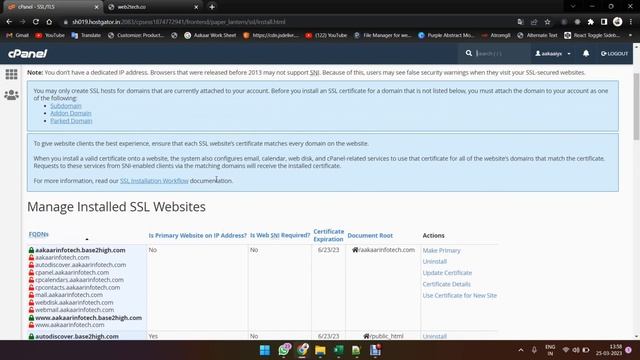Open the tab search dropdown arrow
The height and width of the screenshot is (360, 640).
[573, 7]
